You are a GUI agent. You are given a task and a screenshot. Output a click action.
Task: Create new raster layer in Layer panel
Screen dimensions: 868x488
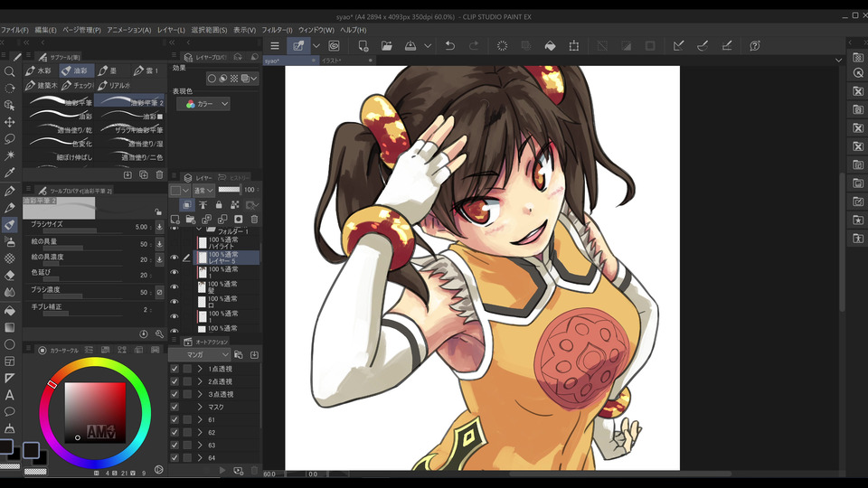point(175,219)
